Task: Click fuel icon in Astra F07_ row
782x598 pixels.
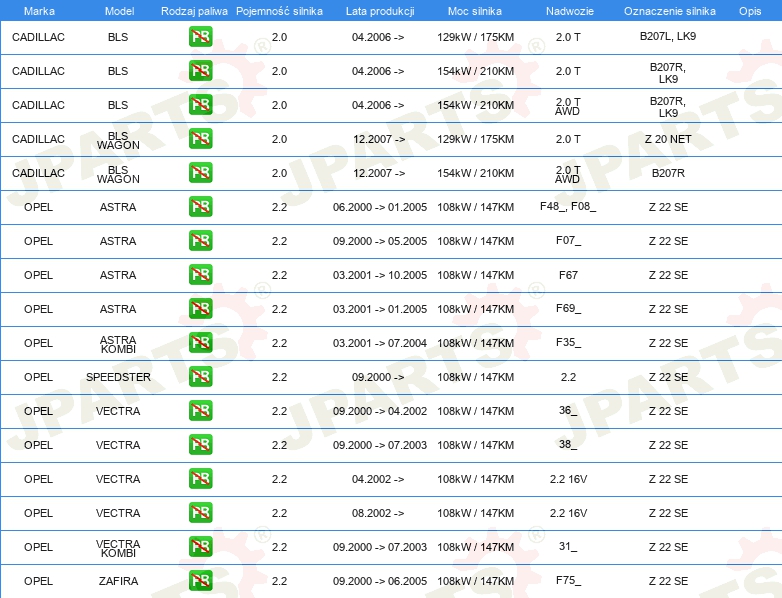Action: [x=200, y=241]
